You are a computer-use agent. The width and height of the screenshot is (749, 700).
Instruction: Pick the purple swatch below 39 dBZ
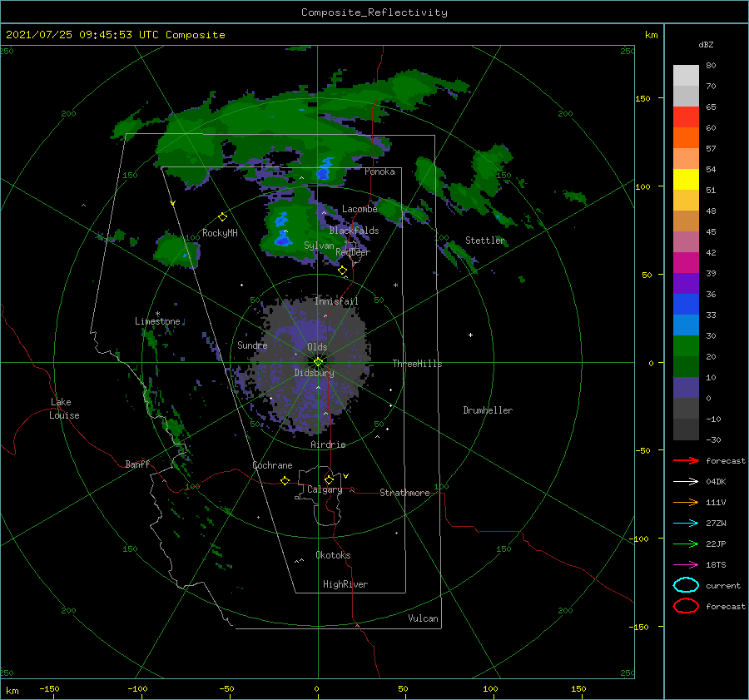coord(686,283)
